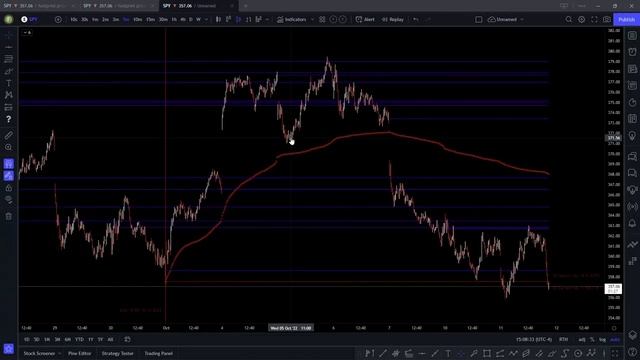Screen dimensions: 640x360
Task: Open the ideas lightbulb icon in right sidebar
Action: [632, 136]
